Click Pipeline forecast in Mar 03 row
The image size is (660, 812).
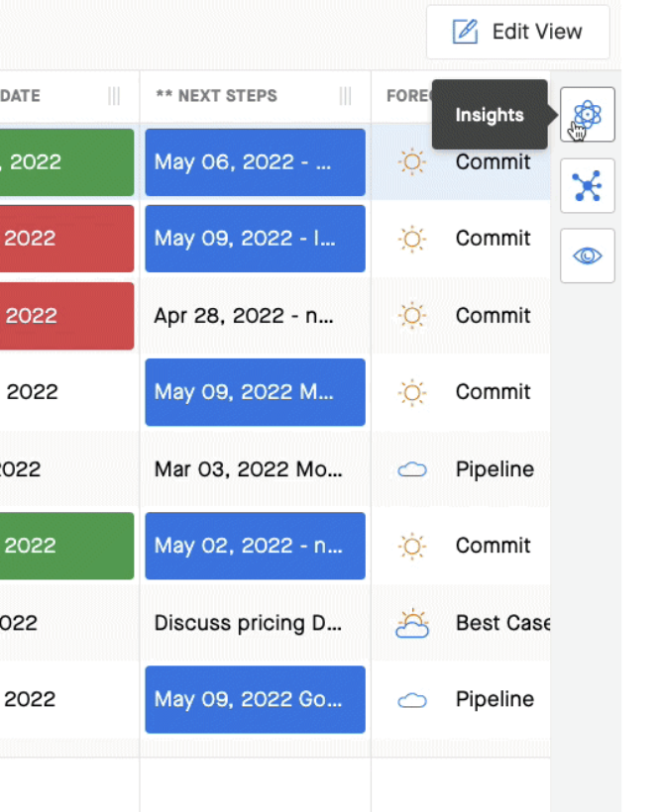tap(495, 469)
